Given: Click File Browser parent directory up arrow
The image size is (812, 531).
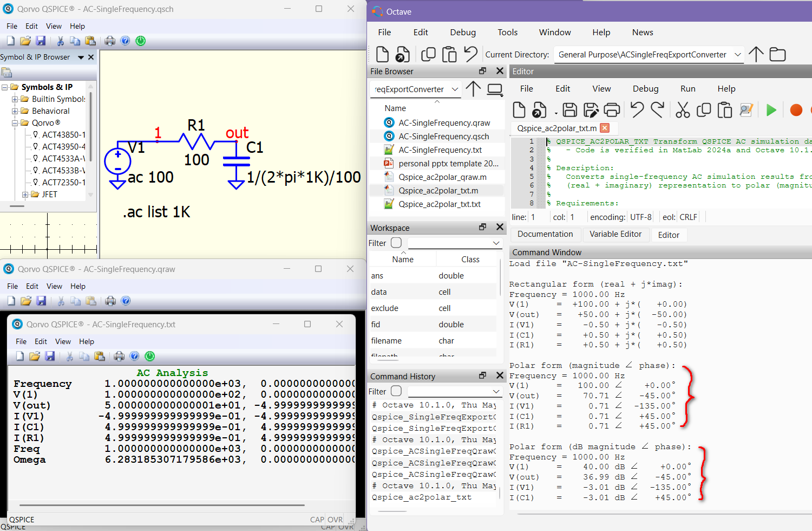Looking at the screenshot, I should click(x=473, y=89).
